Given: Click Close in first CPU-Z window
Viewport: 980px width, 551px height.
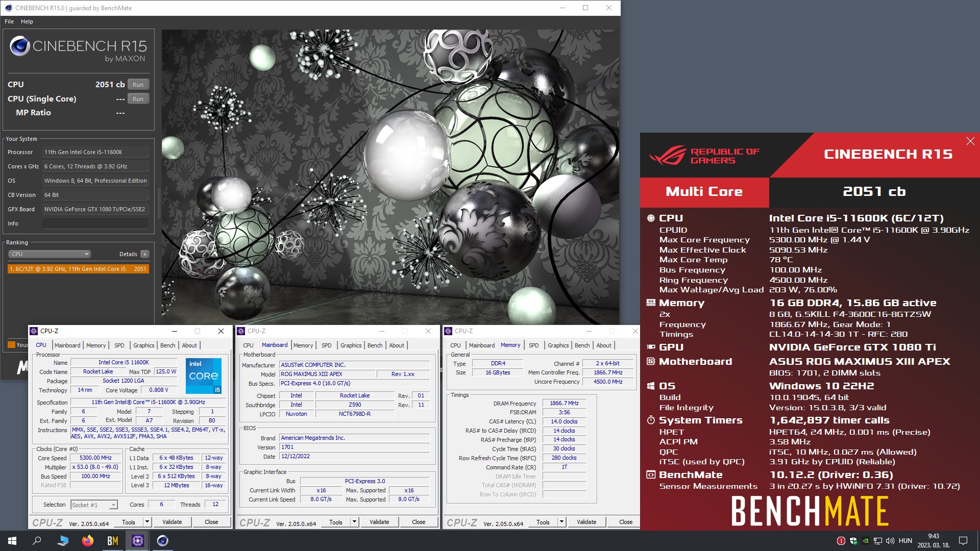Looking at the screenshot, I should 211,522.
